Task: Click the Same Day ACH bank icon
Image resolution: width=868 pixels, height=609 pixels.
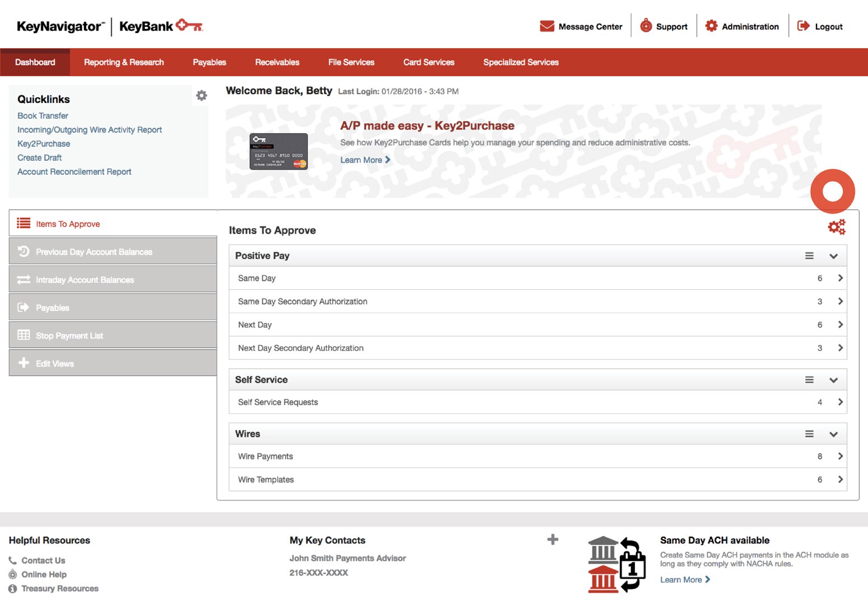Action: click(617, 564)
